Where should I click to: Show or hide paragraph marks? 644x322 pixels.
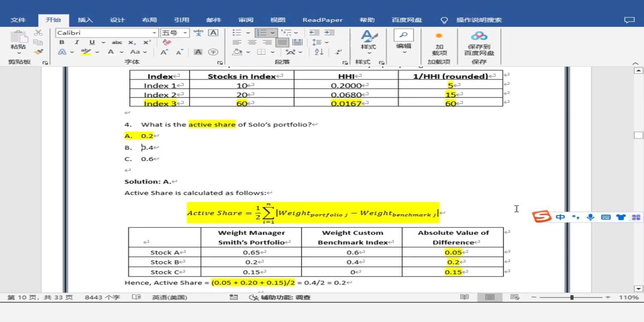(x=338, y=52)
